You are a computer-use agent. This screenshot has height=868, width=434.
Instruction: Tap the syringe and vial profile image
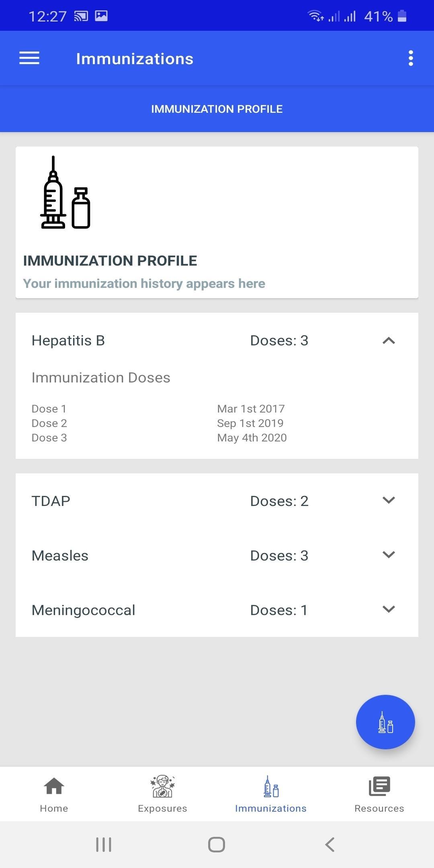tap(65, 192)
